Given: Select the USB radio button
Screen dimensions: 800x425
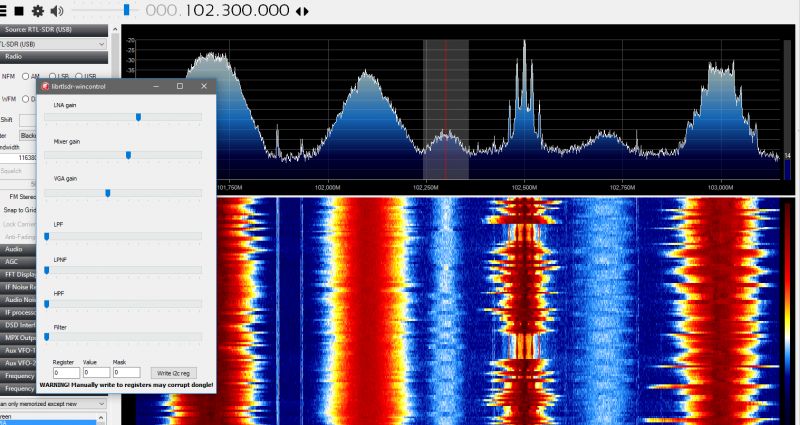Looking at the screenshot, I should pyautogui.click(x=79, y=77).
